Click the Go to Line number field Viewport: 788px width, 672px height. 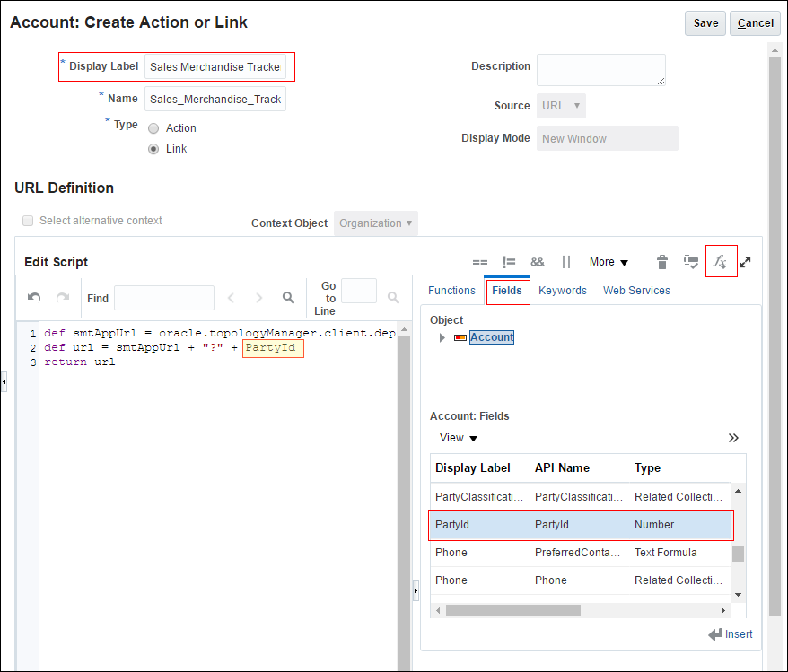point(358,291)
